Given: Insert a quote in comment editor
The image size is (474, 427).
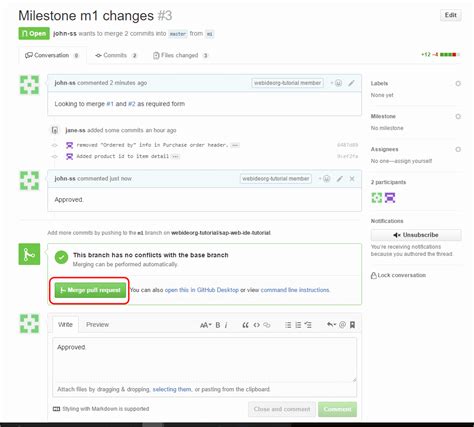Looking at the screenshot, I should click(x=245, y=325).
